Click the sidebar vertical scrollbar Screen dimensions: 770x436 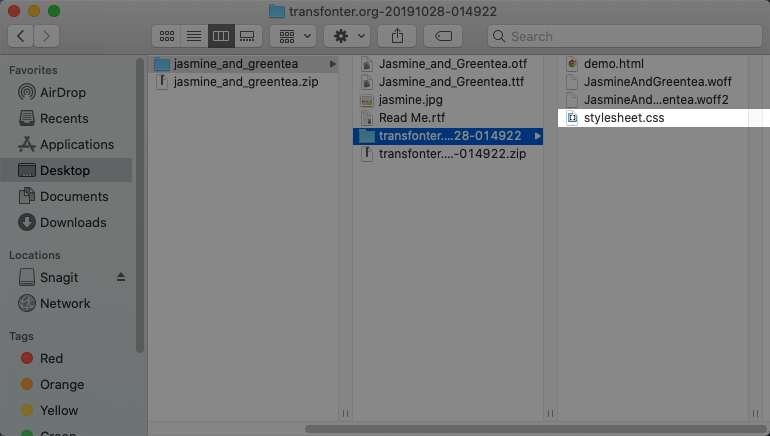140,205
